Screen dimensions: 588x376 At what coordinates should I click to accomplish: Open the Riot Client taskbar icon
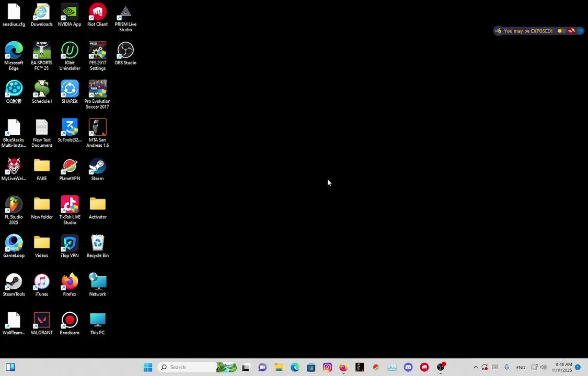(x=424, y=368)
